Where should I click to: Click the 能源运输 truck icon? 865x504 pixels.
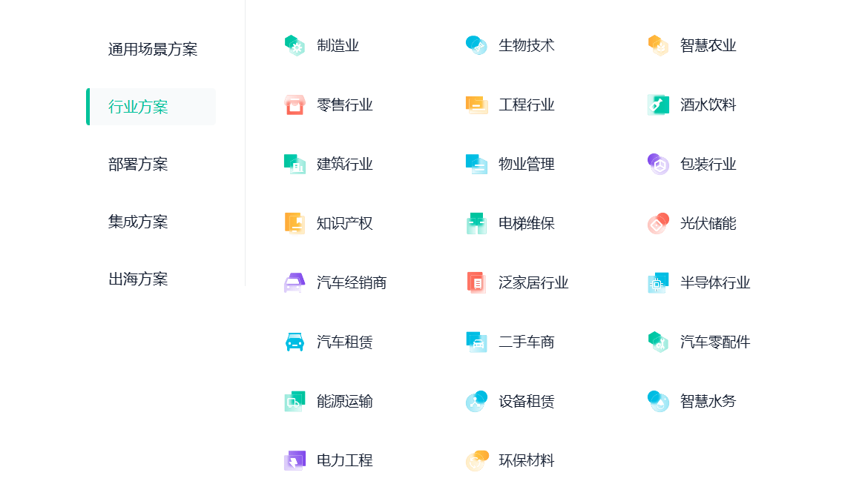(295, 402)
